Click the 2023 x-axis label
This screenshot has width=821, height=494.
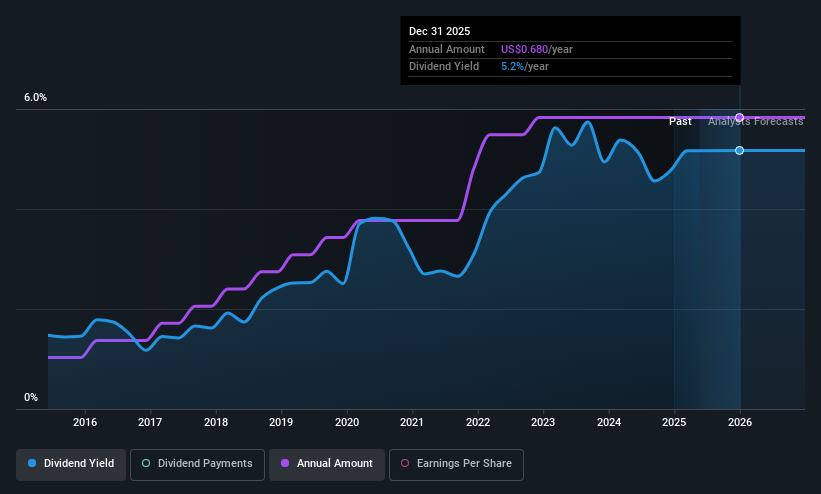pos(543,422)
